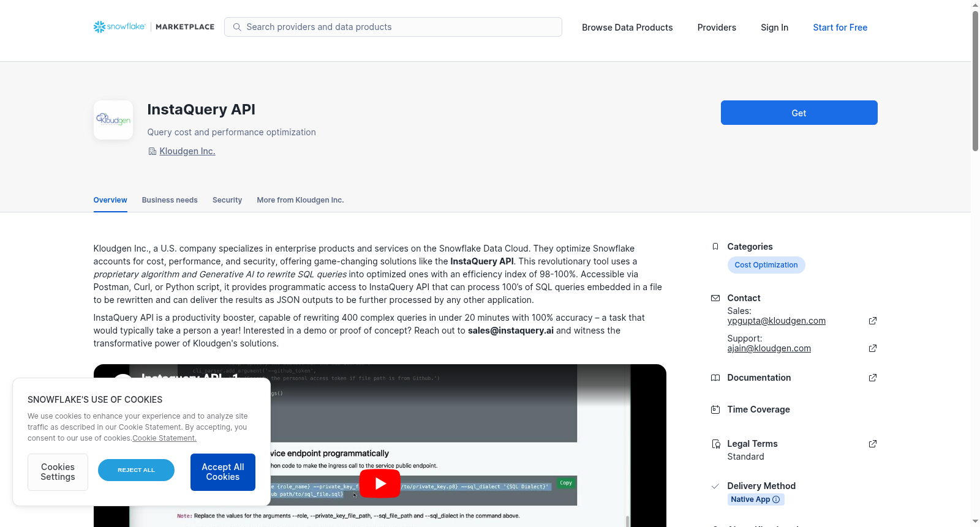Open external link for sales email
The image size is (980, 527).
point(873,321)
